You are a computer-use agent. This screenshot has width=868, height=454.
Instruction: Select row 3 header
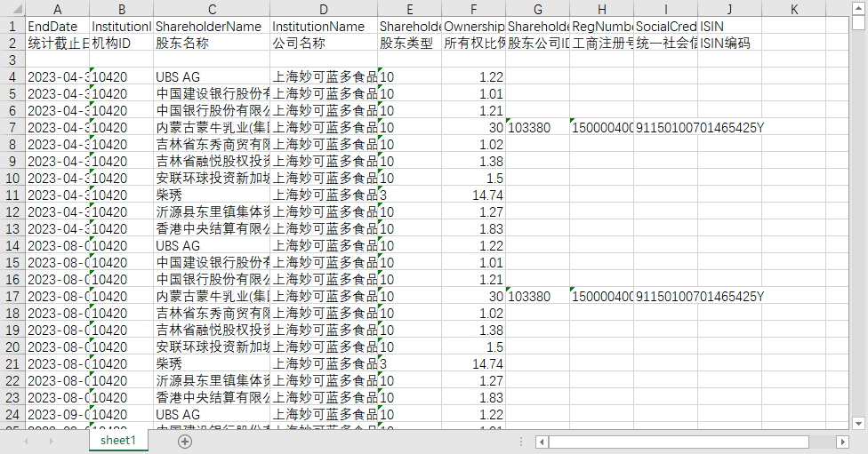click(12, 60)
